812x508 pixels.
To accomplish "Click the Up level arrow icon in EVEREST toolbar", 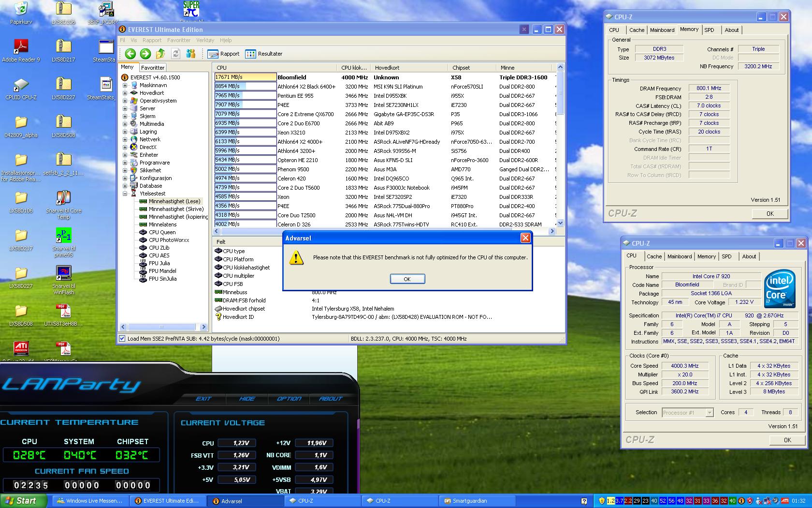I will click(x=160, y=54).
